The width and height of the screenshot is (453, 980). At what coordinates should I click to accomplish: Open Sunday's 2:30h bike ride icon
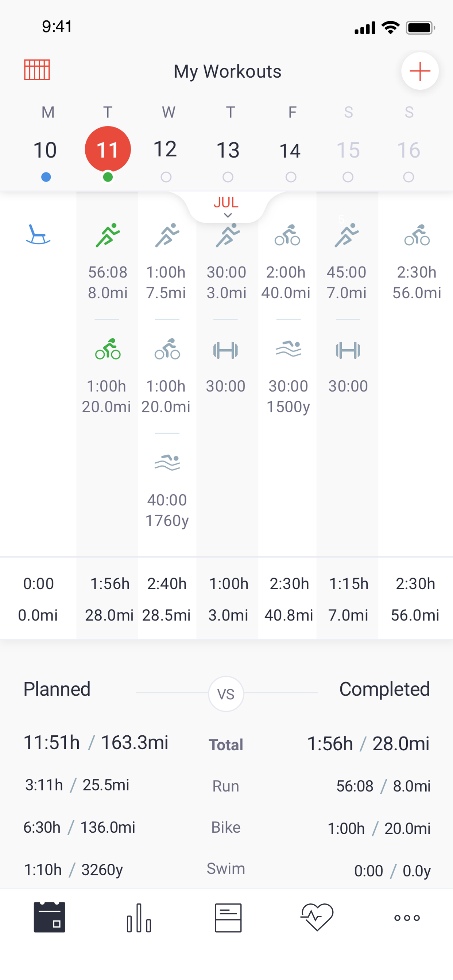coord(417,236)
